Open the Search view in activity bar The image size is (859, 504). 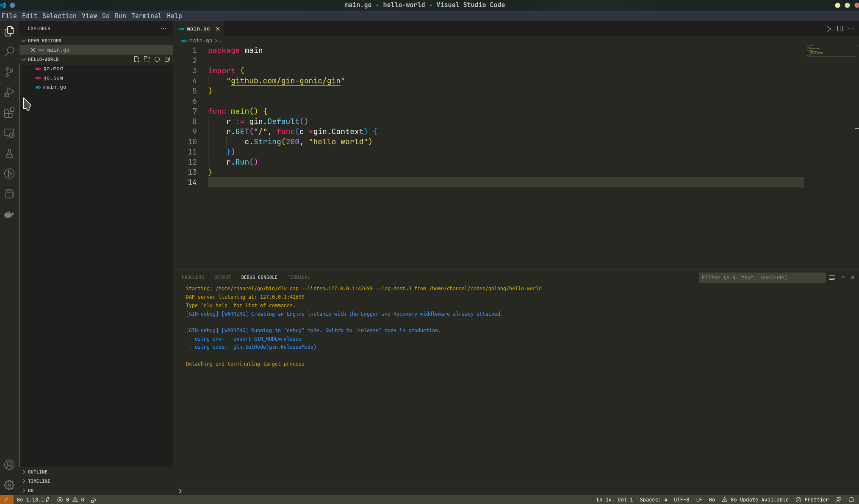pos(9,52)
